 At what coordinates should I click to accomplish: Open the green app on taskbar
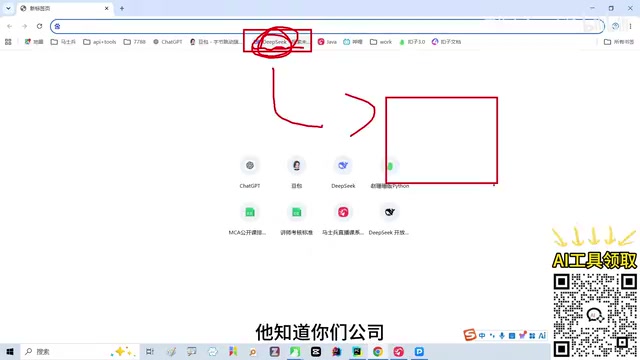[295, 351]
